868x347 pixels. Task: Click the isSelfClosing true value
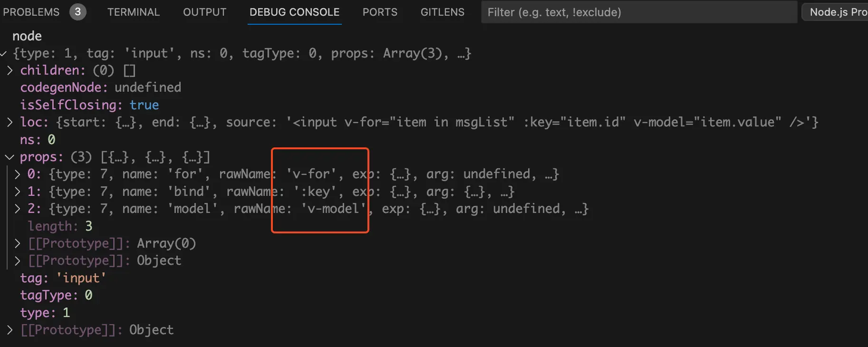pyautogui.click(x=144, y=105)
